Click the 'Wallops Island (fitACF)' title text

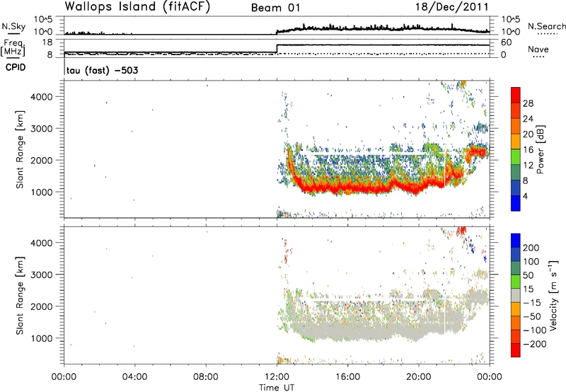pyautogui.click(x=137, y=7)
